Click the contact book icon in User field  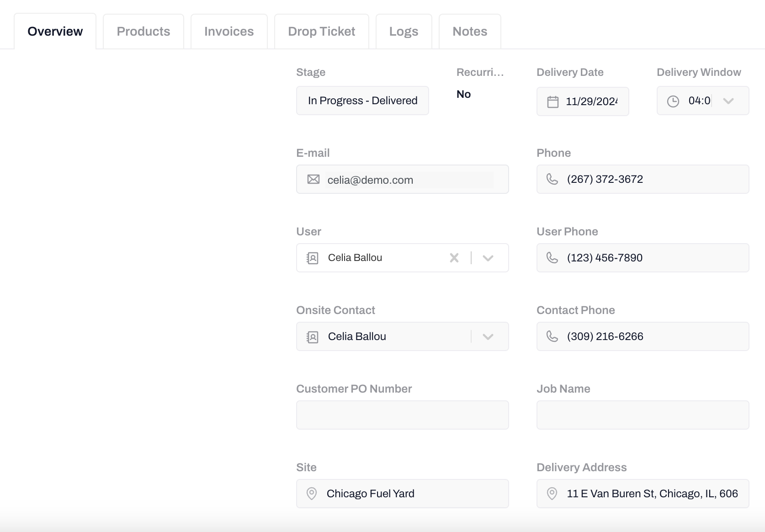pyautogui.click(x=313, y=258)
